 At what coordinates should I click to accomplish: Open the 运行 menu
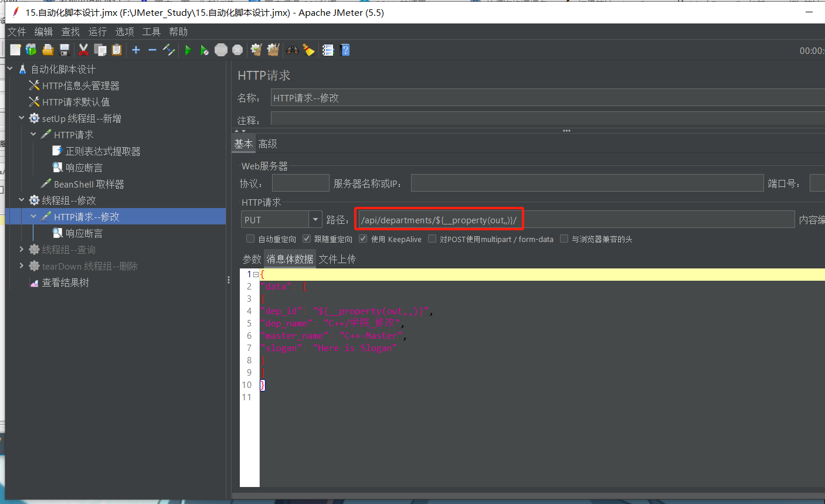(97, 32)
